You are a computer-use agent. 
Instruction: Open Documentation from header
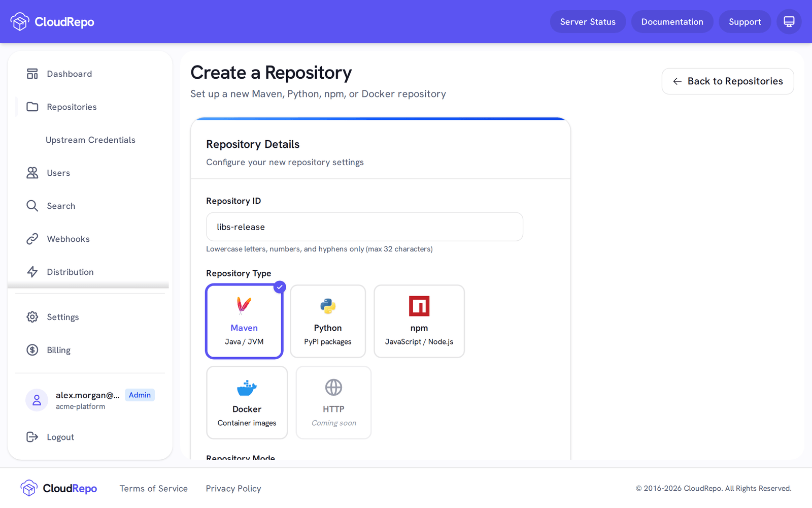coord(672,22)
